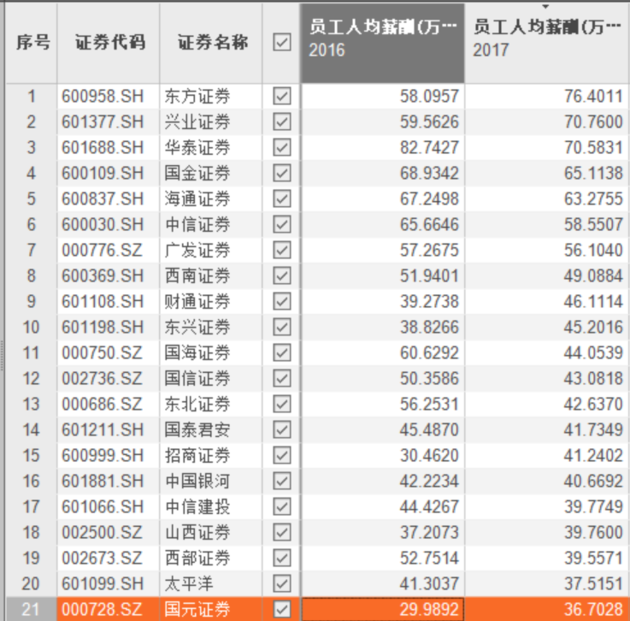The height and width of the screenshot is (621, 630).
Task: Select the 西部证券 name cell
Action: pos(197,558)
